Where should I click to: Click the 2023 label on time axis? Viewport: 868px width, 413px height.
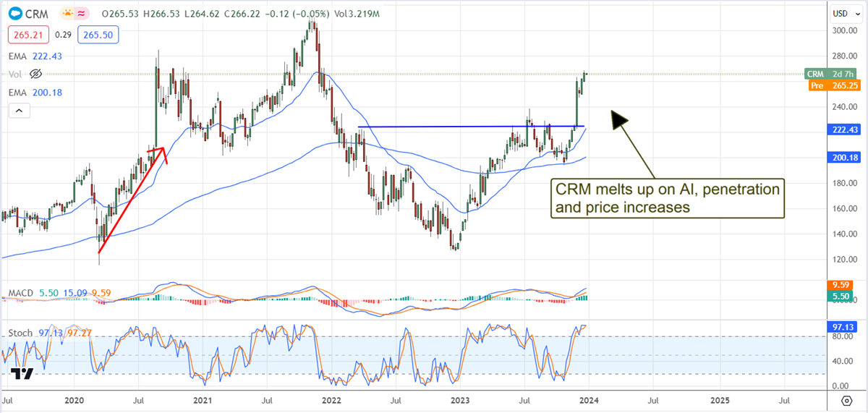pyautogui.click(x=461, y=399)
